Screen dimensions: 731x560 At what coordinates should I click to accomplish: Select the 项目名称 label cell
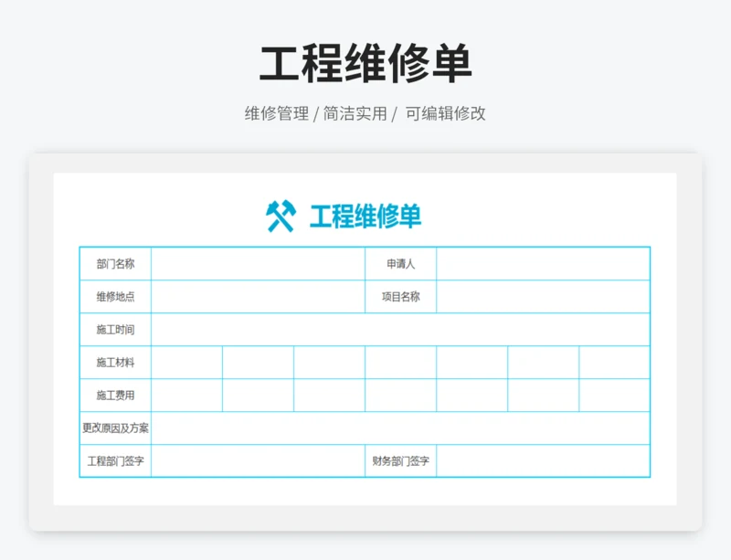[x=401, y=297]
